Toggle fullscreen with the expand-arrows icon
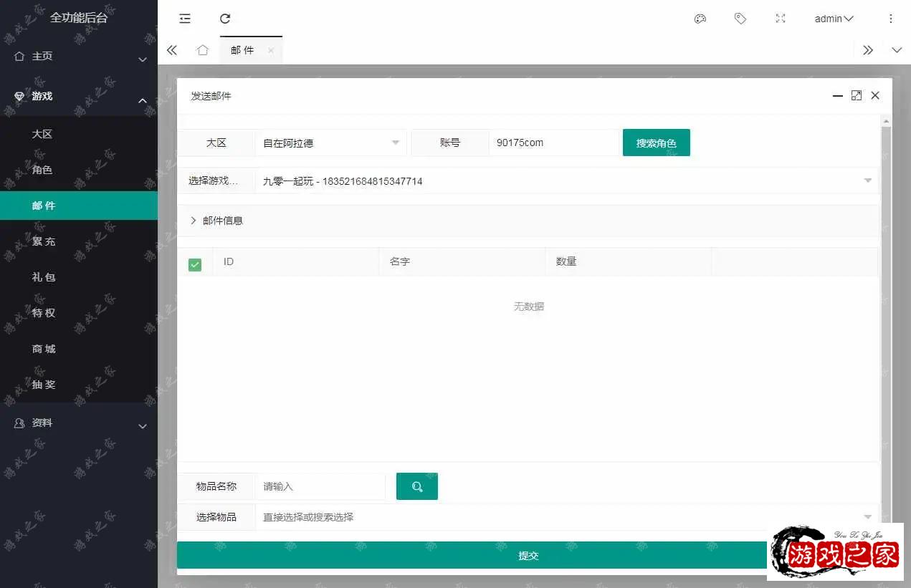The image size is (911, 588). click(781, 19)
